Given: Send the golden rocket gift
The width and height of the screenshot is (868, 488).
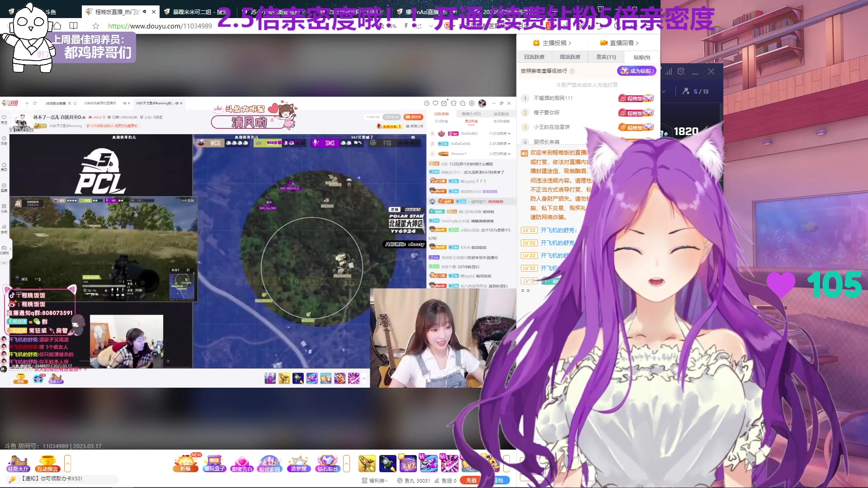Looking at the screenshot, I should 367,464.
